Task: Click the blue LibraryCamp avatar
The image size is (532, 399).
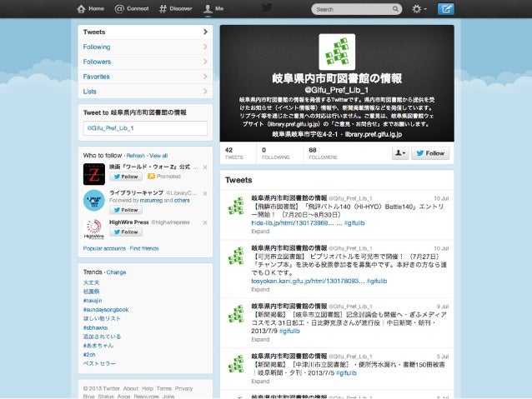Action: pyautogui.click(x=94, y=200)
